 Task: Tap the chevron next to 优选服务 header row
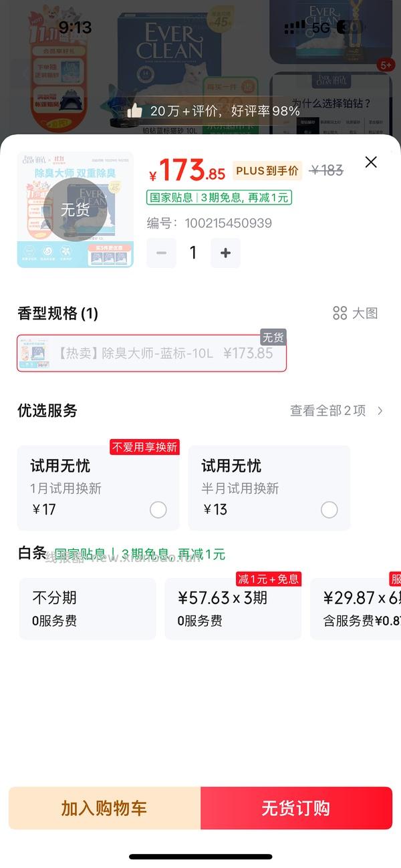380,410
